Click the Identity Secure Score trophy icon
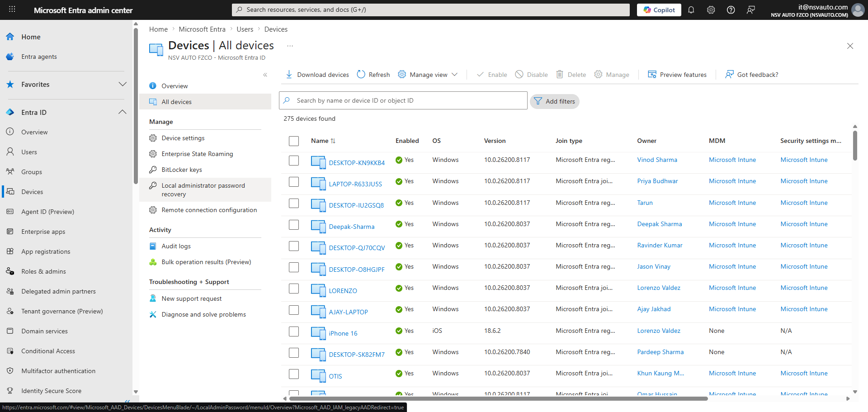 [10, 391]
